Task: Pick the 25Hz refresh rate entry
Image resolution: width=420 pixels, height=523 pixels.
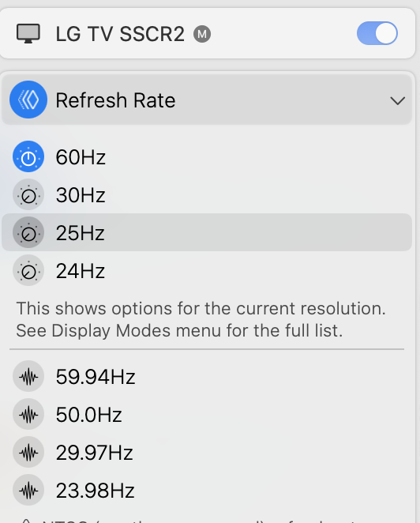Action: click(207, 232)
